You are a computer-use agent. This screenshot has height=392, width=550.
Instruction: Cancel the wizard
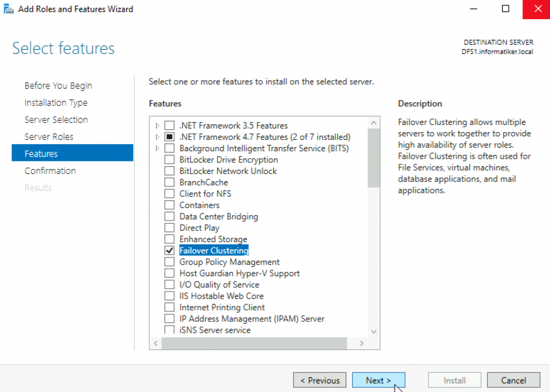click(x=513, y=380)
